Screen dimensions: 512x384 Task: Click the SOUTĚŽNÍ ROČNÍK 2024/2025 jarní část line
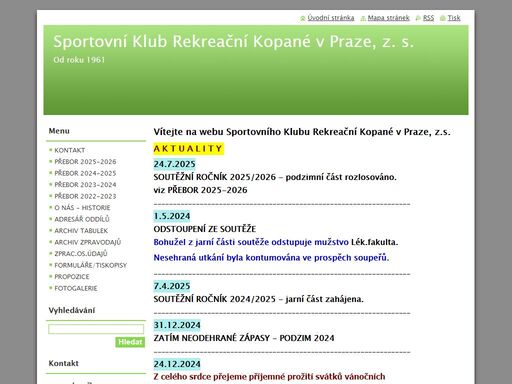point(258,299)
